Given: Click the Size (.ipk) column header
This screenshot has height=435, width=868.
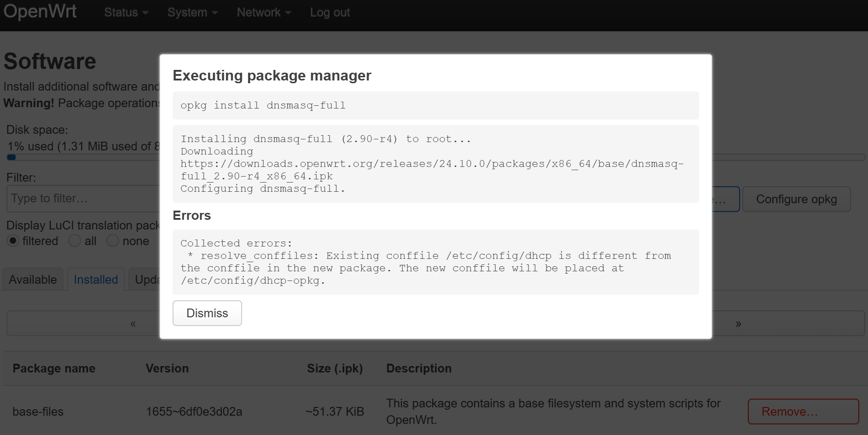Looking at the screenshot, I should point(335,368).
